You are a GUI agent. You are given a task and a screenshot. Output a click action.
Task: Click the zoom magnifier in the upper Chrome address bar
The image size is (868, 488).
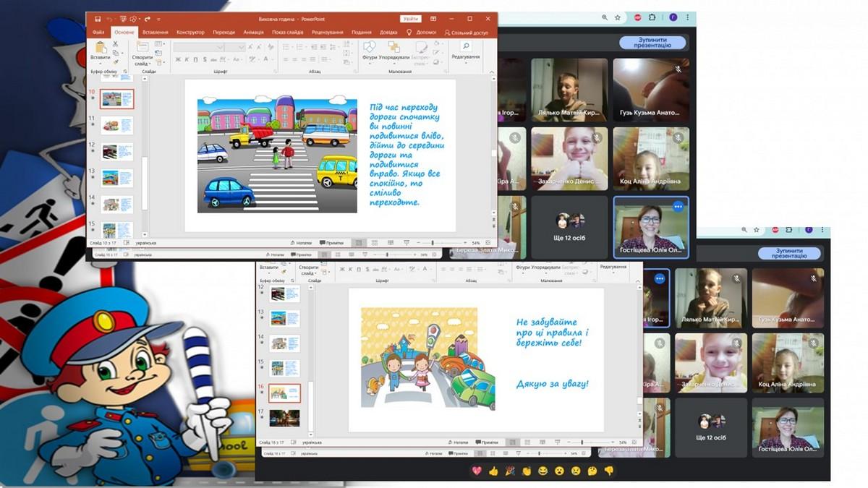605,17
